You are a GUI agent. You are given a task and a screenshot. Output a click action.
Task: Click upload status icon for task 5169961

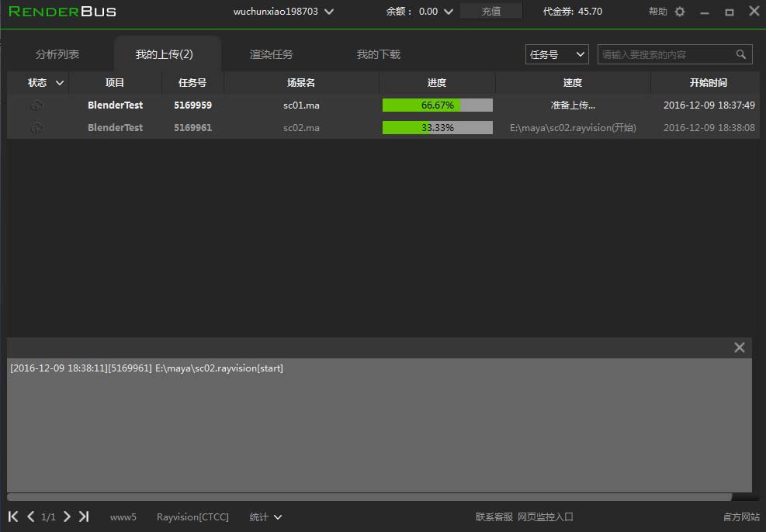tap(36, 127)
